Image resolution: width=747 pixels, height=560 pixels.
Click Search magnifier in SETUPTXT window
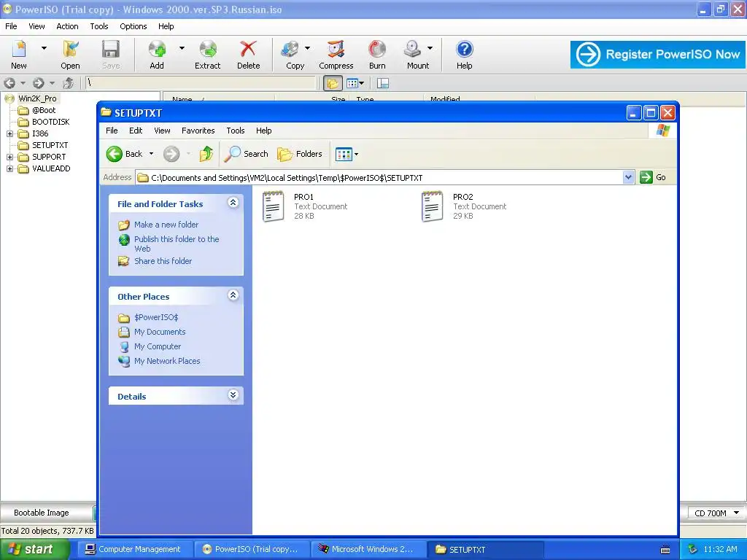tap(246, 154)
